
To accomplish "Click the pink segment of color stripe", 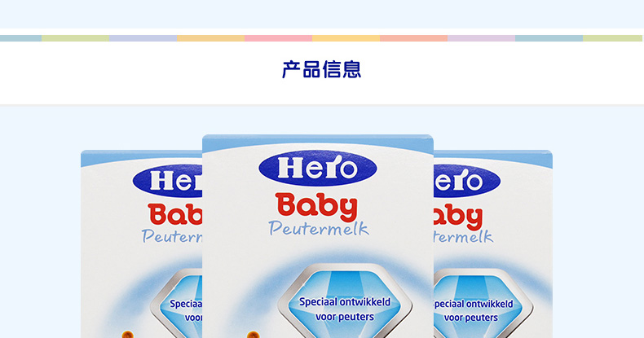I will click(x=279, y=38).
